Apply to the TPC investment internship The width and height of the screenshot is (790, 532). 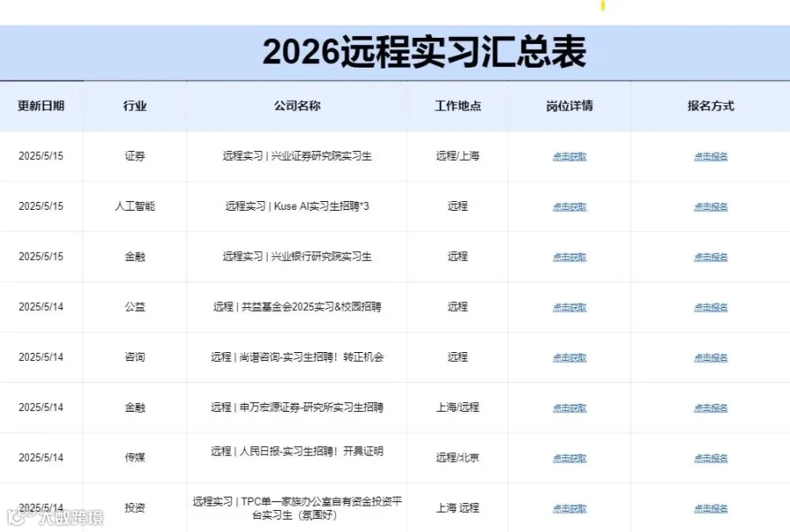[x=707, y=507]
